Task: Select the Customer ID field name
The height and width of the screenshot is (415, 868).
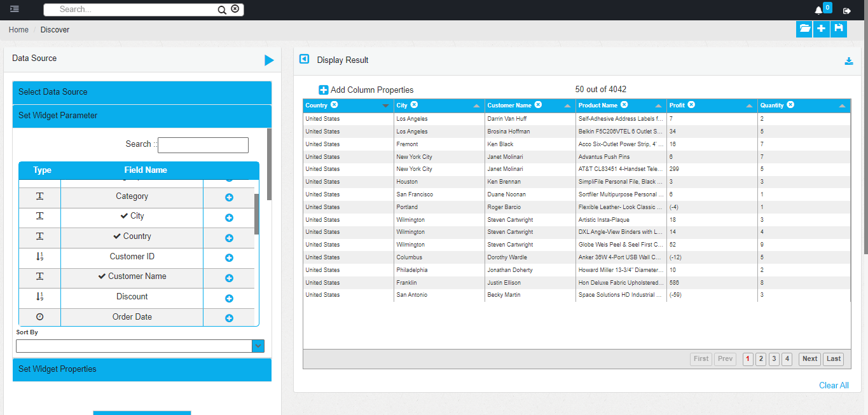Action: (132, 257)
